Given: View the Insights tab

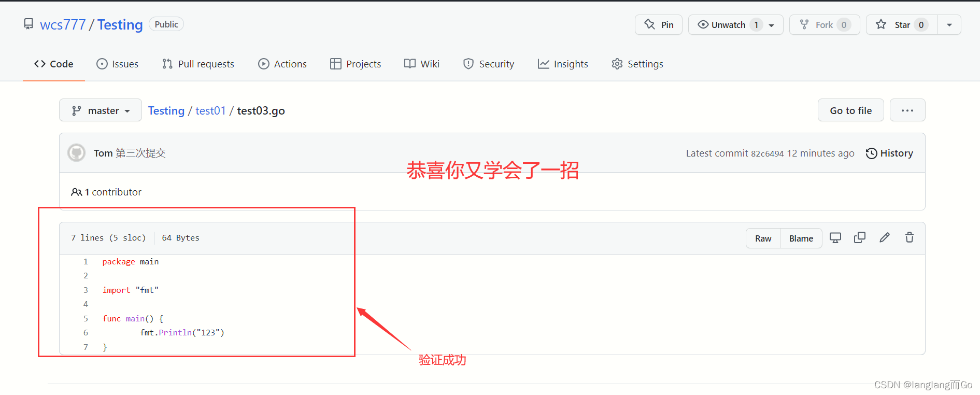Looking at the screenshot, I should [x=563, y=64].
